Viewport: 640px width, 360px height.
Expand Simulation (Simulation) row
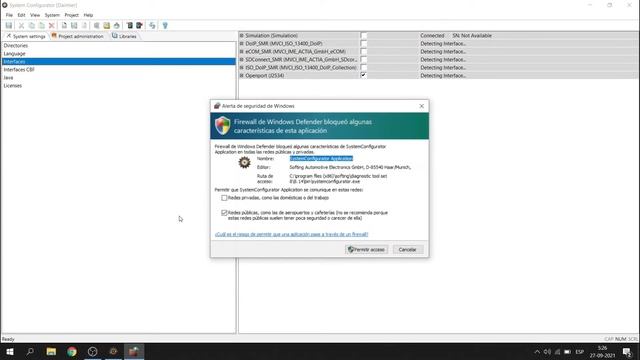click(x=242, y=36)
